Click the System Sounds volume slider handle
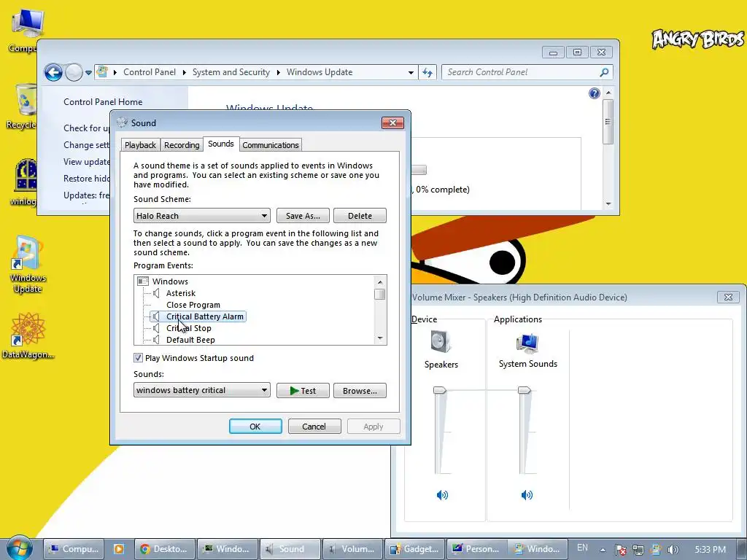 click(524, 391)
